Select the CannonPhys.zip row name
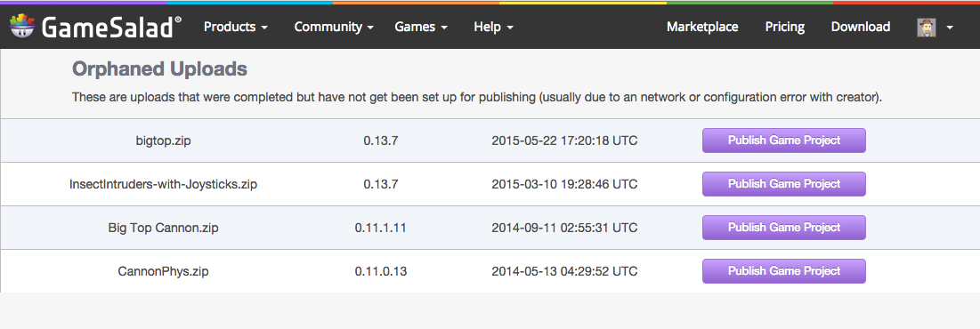 pos(163,271)
